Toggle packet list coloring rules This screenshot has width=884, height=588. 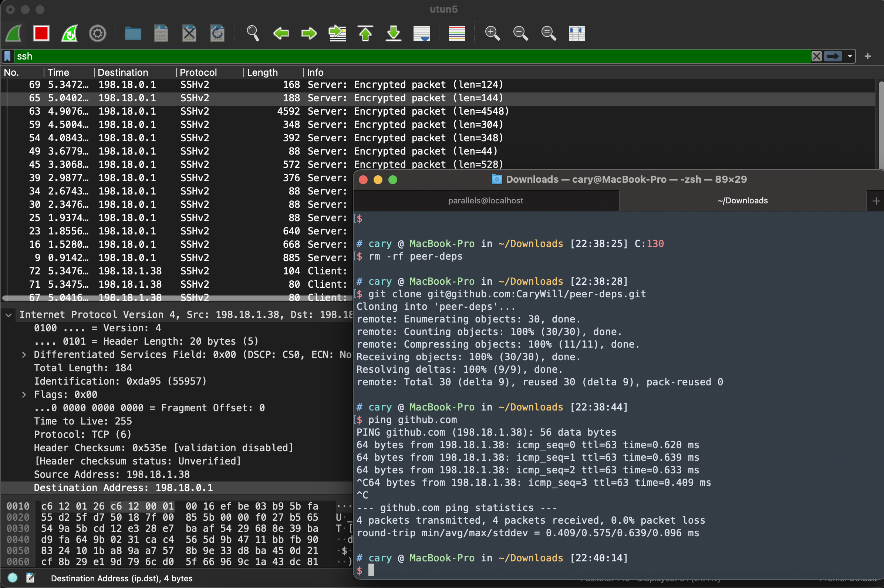(x=457, y=33)
